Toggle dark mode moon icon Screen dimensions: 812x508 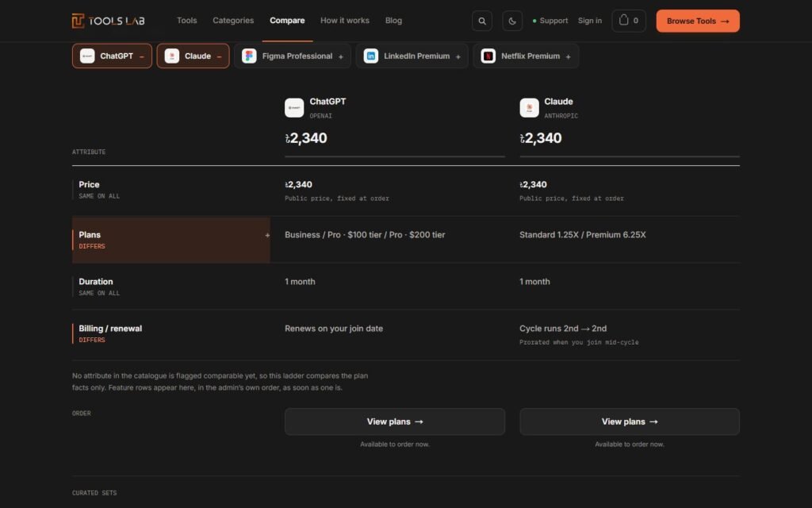click(x=512, y=21)
